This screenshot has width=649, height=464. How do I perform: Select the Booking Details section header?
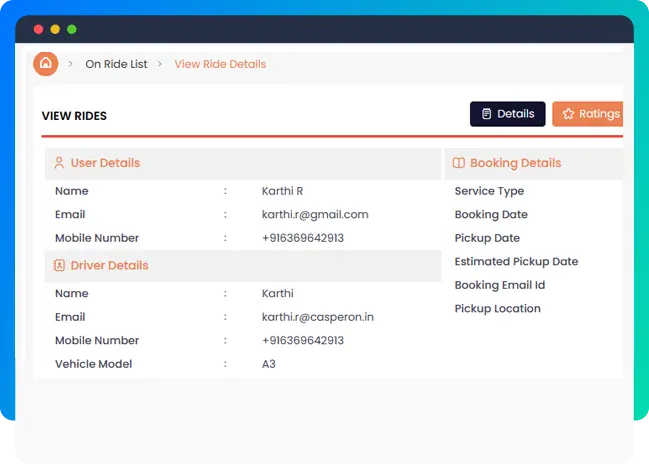coord(515,163)
